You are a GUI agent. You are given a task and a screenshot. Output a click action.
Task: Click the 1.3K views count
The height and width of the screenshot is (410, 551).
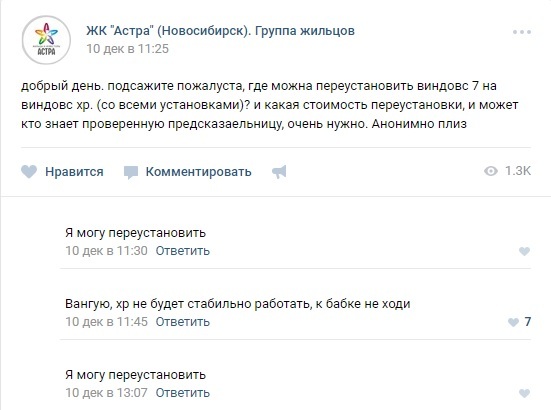coord(518,171)
